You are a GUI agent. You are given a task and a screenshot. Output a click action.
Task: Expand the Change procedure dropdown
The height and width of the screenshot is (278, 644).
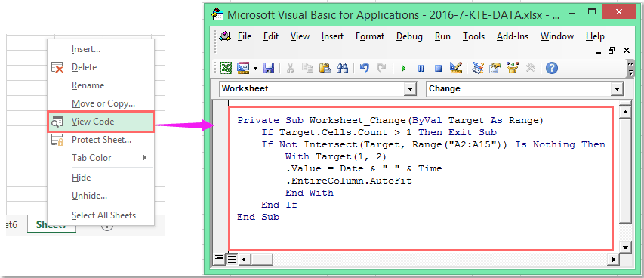coord(617,89)
